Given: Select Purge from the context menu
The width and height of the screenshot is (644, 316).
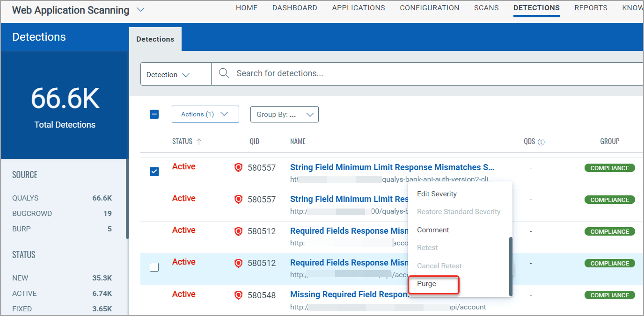Looking at the screenshot, I should click(x=433, y=284).
